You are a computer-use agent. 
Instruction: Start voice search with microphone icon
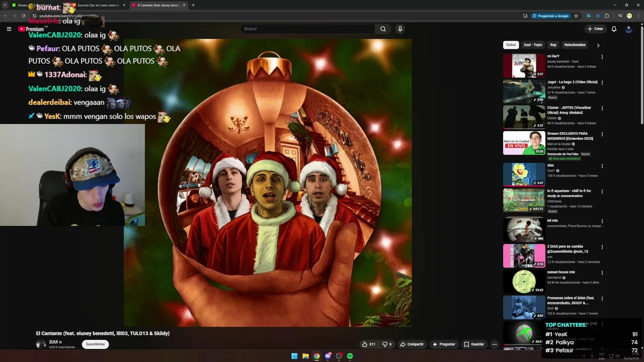[400, 29]
